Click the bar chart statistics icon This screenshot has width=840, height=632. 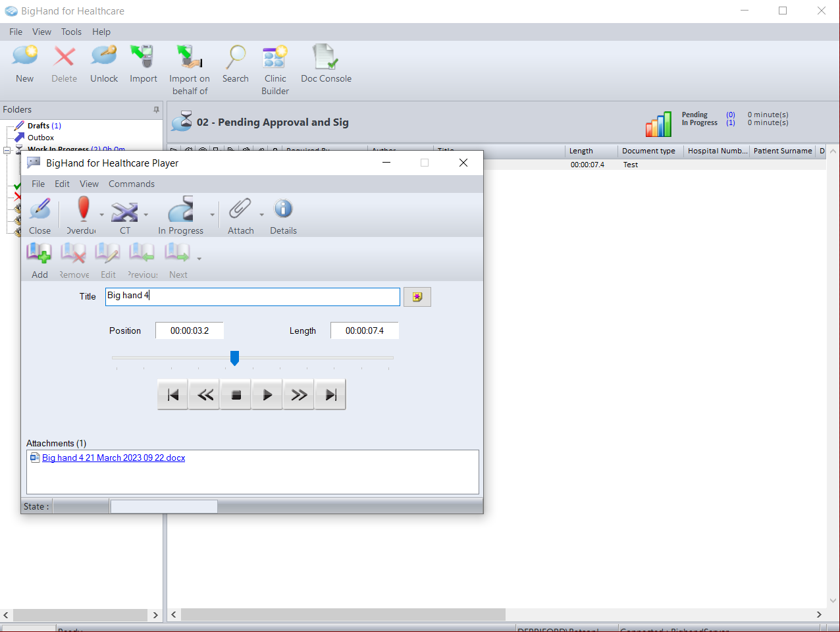(x=658, y=124)
